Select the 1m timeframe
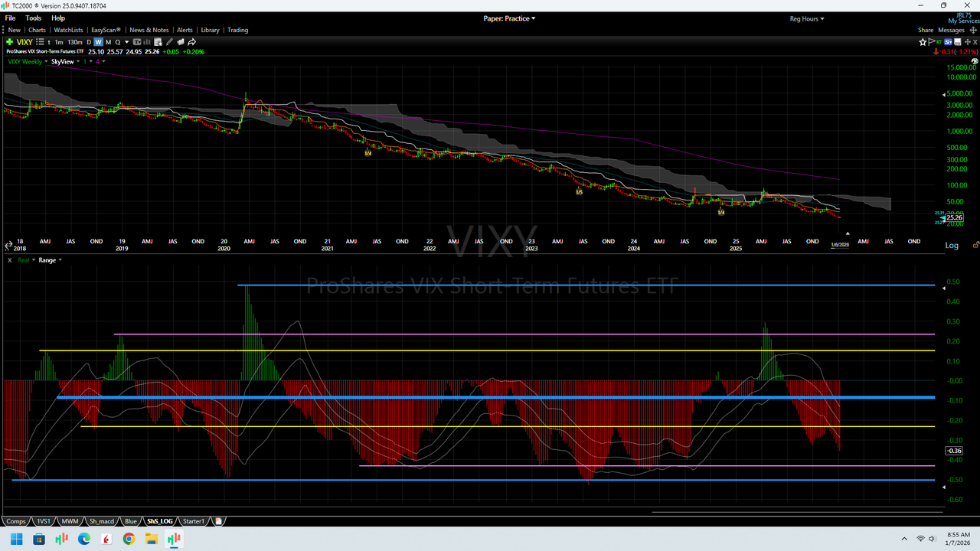The width and height of the screenshot is (980, 551). tap(59, 42)
